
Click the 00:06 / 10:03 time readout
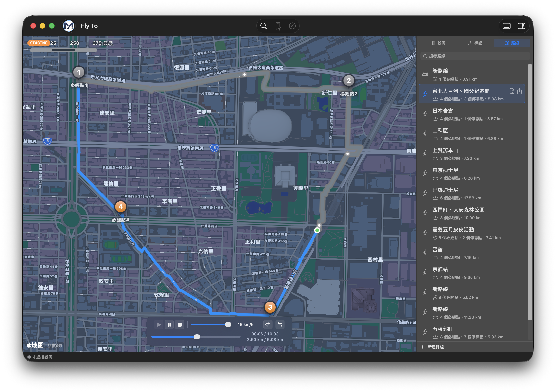coord(265,334)
